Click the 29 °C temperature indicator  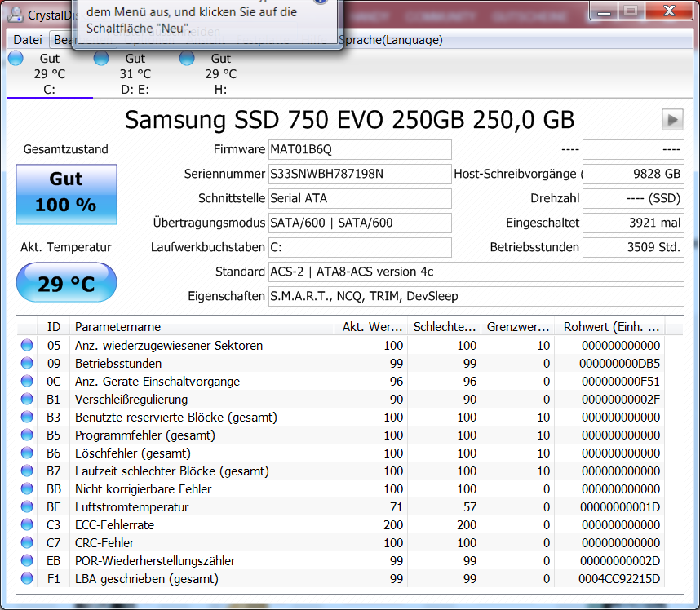tap(67, 282)
